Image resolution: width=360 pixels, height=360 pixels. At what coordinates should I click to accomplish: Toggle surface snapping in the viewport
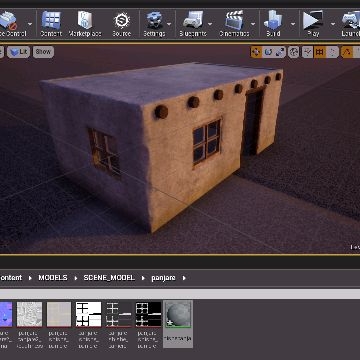pyautogui.click(x=307, y=52)
